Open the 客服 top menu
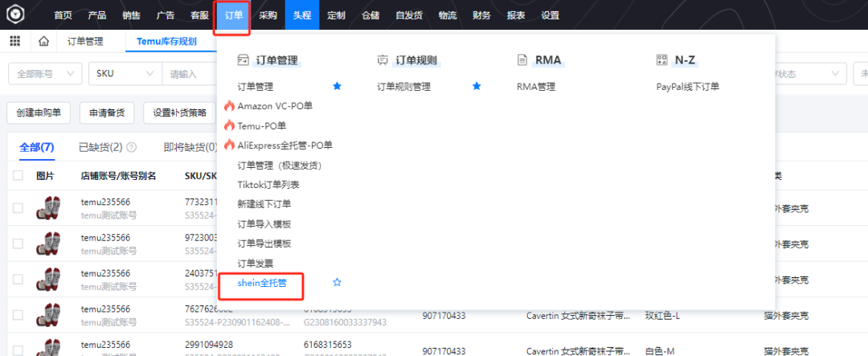The image size is (868, 356). [200, 15]
